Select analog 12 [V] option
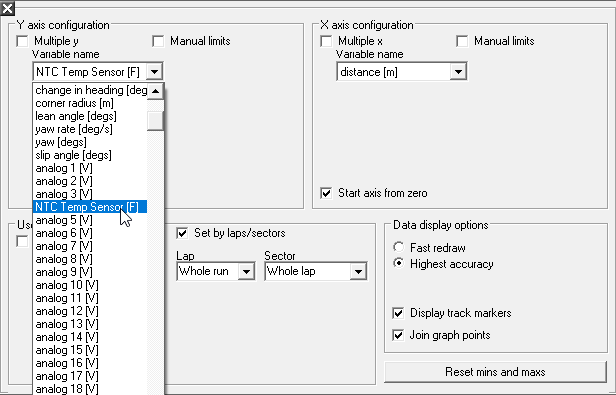 (90, 310)
